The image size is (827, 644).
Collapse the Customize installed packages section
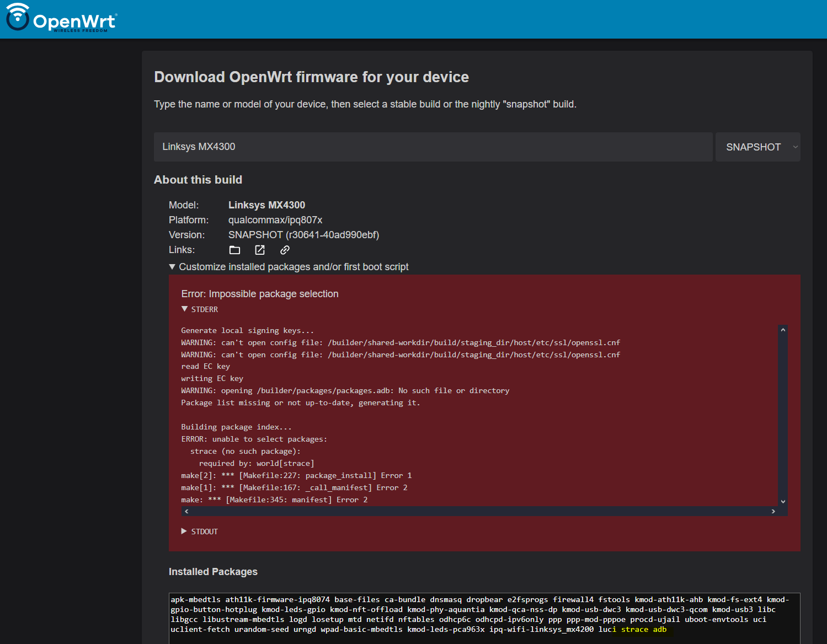(x=289, y=267)
